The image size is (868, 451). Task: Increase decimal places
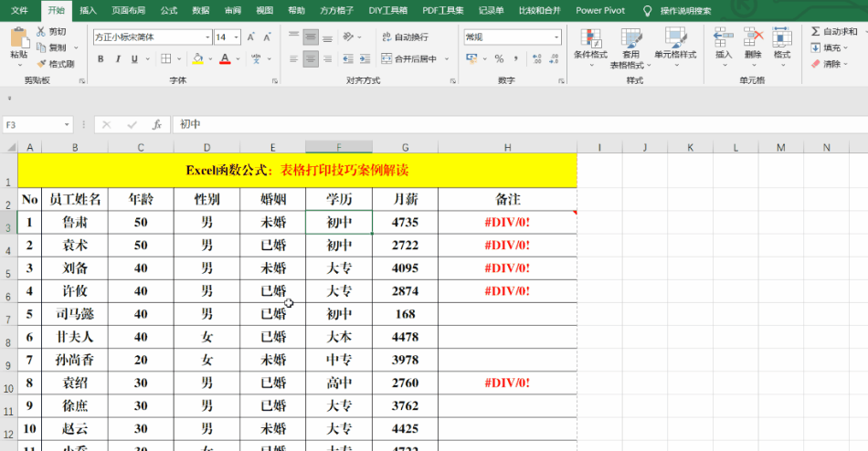pos(537,58)
